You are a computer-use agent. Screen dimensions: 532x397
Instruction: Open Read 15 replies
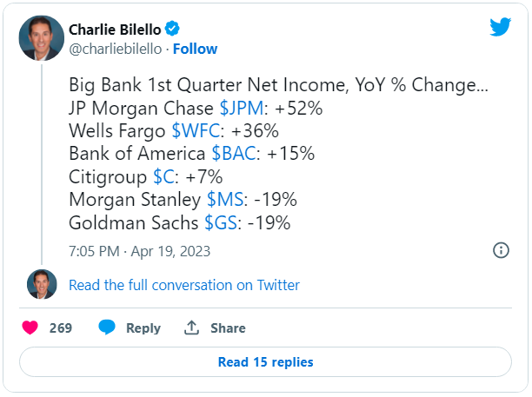click(x=265, y=361)
